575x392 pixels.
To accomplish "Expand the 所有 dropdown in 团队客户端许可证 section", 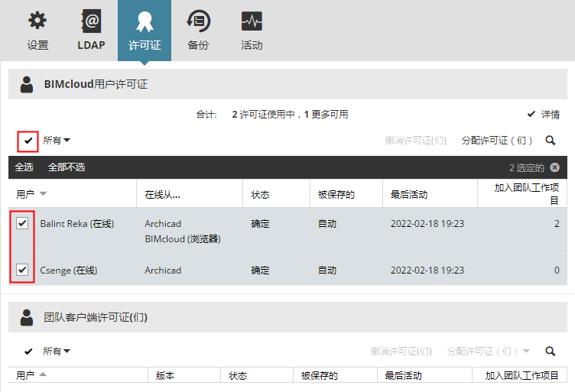I will pos(57,351).
